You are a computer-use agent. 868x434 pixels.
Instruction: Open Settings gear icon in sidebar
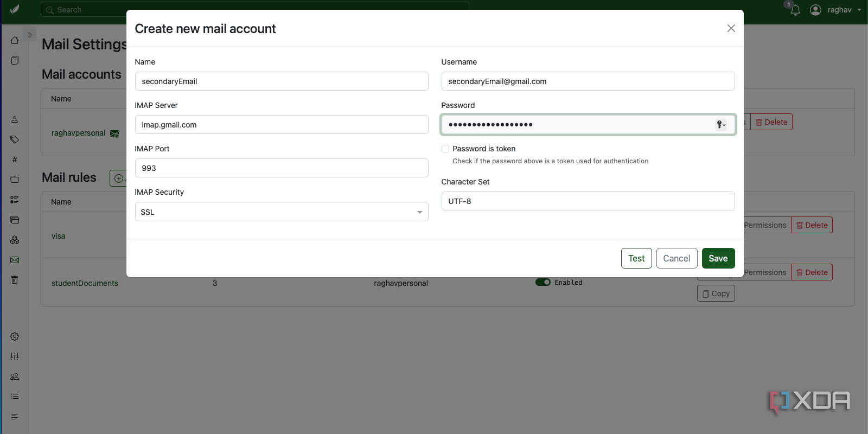coord(15,336)
